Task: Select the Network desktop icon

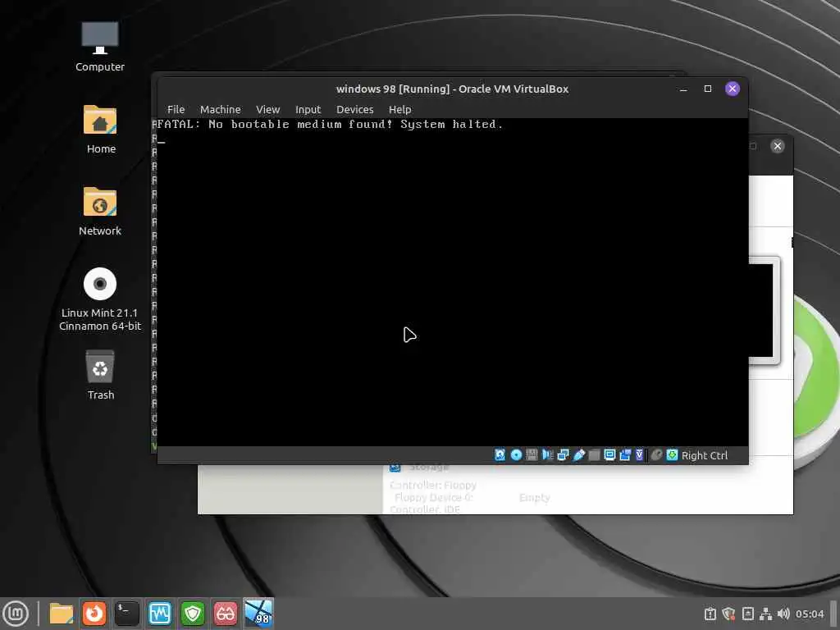Action: (99, 212)
